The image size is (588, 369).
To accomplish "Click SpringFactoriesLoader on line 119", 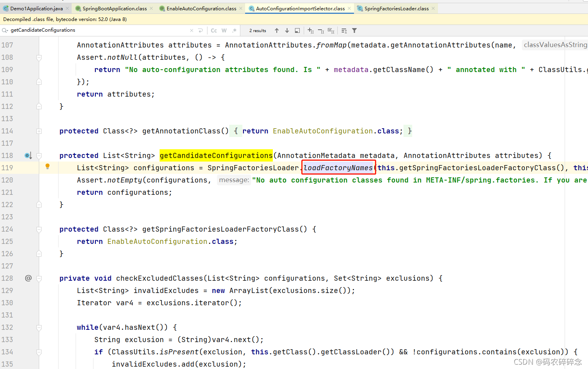I will tap(253, 168).
